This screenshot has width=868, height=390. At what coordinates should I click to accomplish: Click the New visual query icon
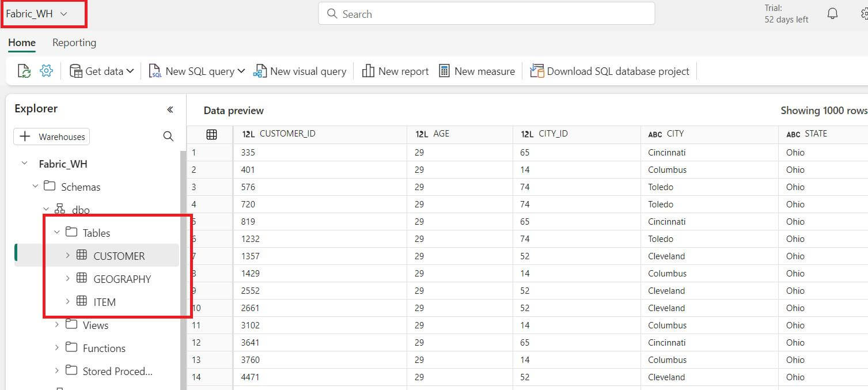pos(260,71)
